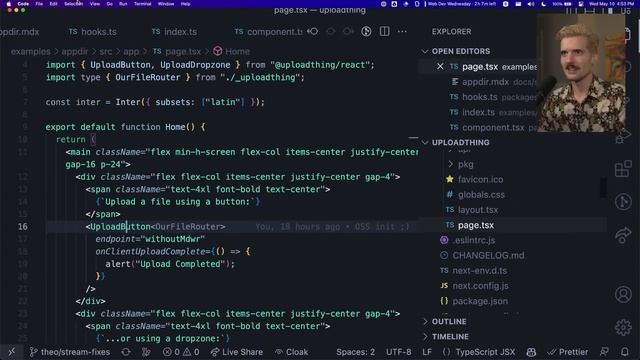640x360 pixels.
Task: Open package.json in the explorer
Action: pyautogui.click(x=480, y=301)
